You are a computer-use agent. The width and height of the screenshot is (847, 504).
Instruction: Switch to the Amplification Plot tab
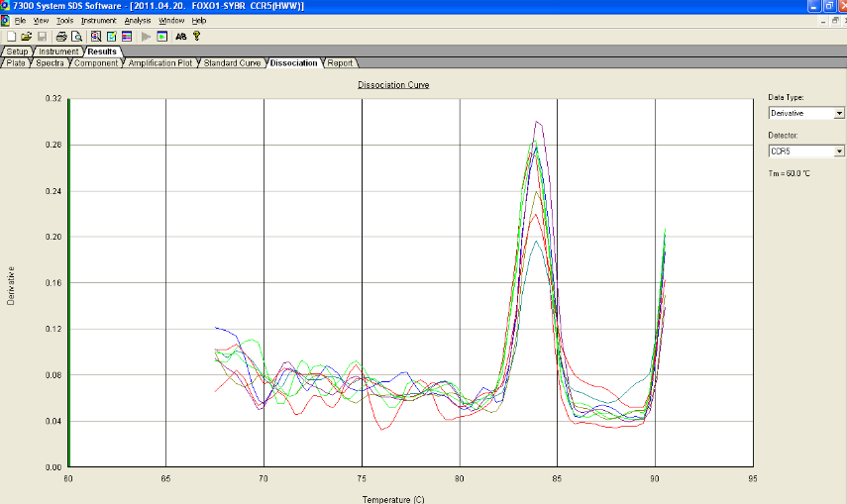tap(160, 63)
